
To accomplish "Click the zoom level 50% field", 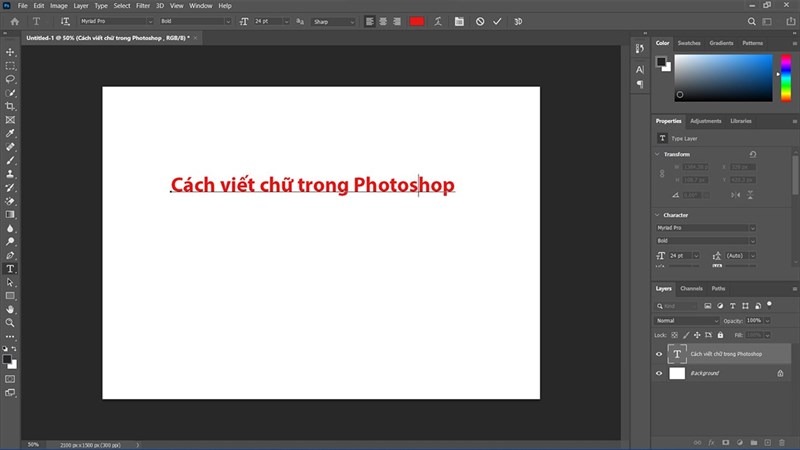I will pyautogui.click(x=33, y=445).
